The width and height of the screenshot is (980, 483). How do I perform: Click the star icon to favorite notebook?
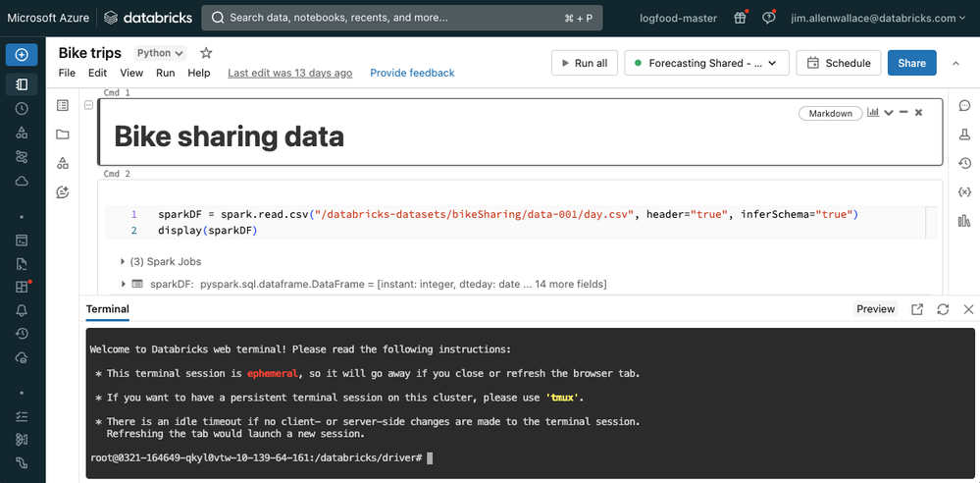[x=206, y=53]
